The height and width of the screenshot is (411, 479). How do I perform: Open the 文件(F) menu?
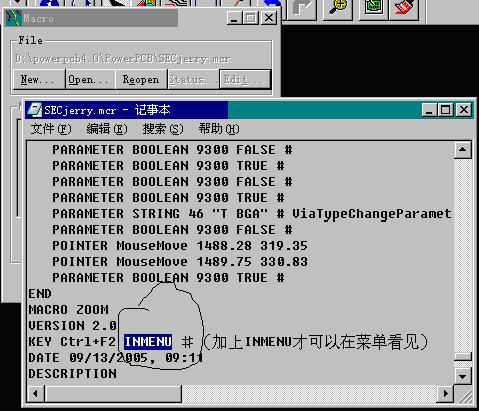coord(51,129)
